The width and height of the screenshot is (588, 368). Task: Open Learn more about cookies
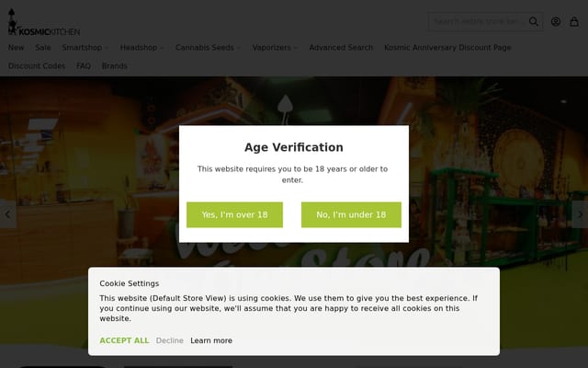[211, 340]
